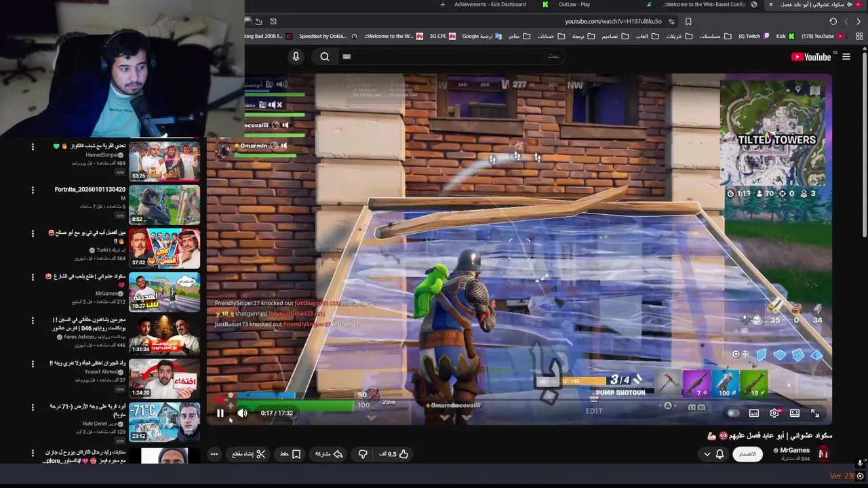The image size is (868, 488).
Task: Pause the YouTube video
Action: [x=220, y=413]
